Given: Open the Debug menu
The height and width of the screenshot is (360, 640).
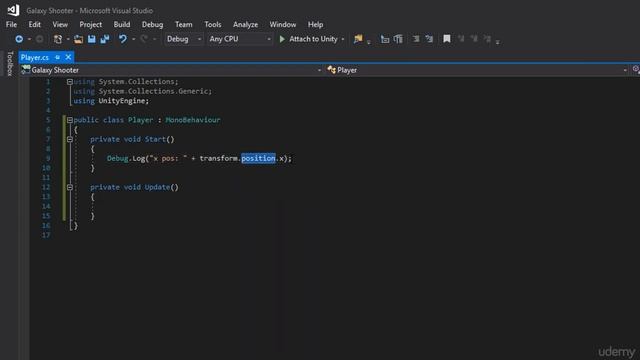Looking at the screenshot, I should 152,24.
